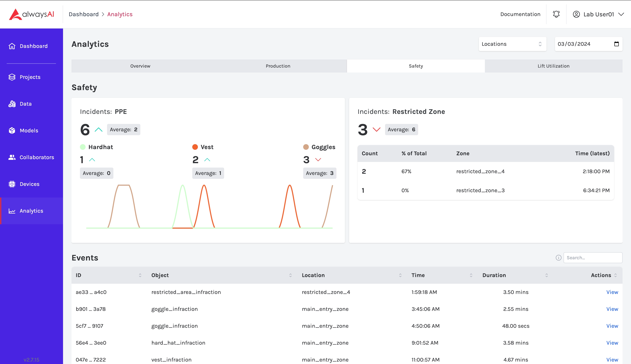Image resolution: width=631 pixels, height=364 pixels.
Task: Open Projects from the sidebar icon
Action: (12, 77)
